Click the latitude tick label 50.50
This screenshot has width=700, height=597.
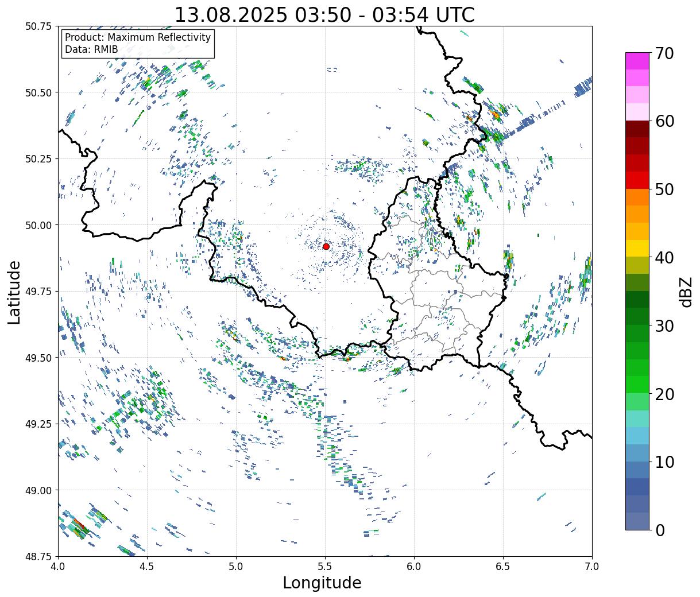(39, 92)
